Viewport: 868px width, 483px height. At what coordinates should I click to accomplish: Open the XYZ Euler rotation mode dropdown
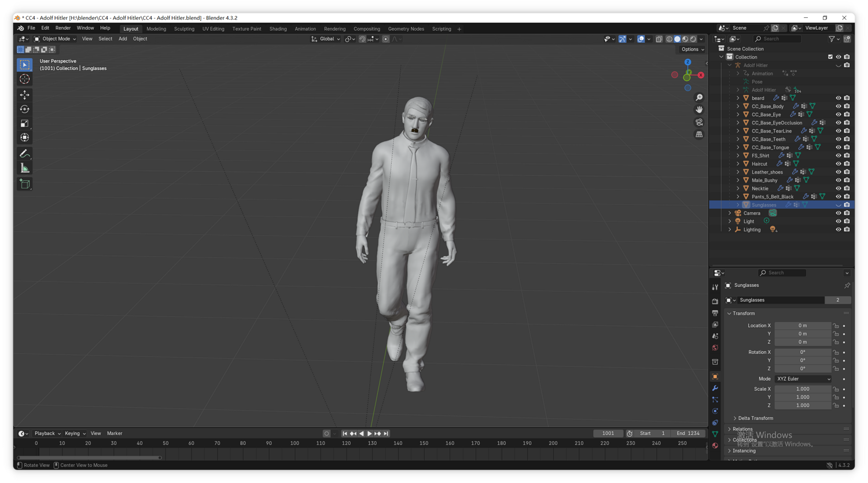click(803, 379)
